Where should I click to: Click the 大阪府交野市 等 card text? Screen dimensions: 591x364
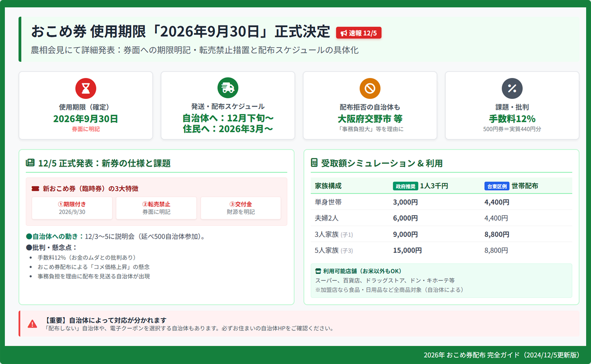coord(370,119)
